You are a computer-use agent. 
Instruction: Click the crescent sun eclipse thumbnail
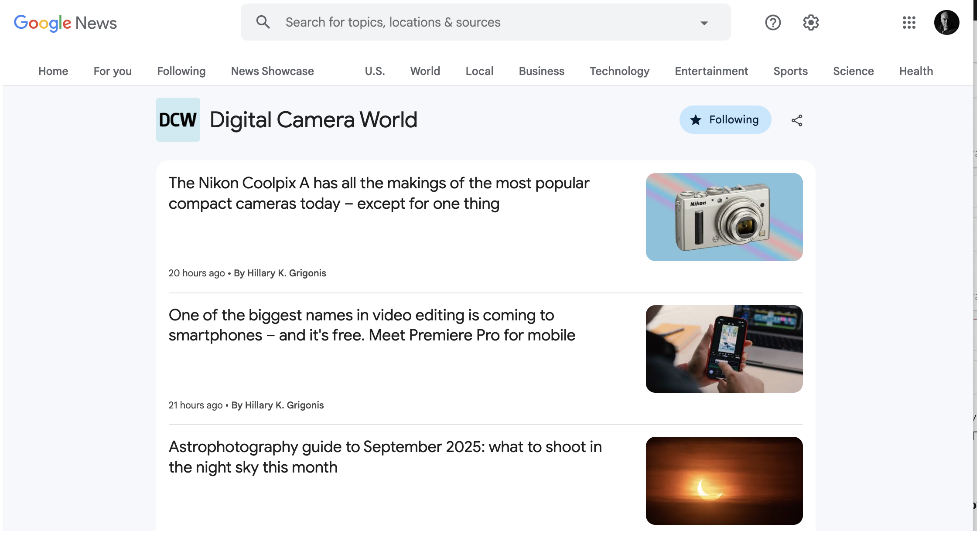coord(724,481)
